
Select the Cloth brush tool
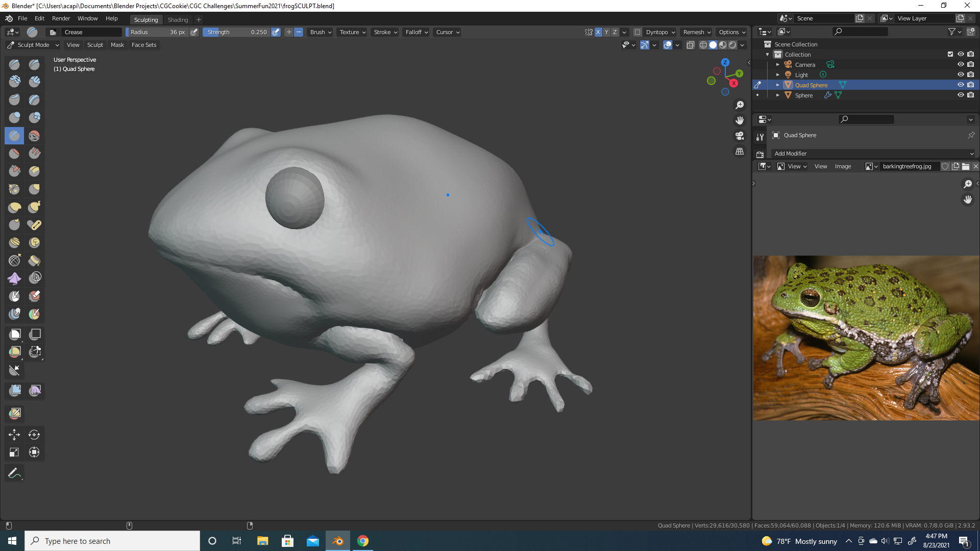(x=14, y=279)
